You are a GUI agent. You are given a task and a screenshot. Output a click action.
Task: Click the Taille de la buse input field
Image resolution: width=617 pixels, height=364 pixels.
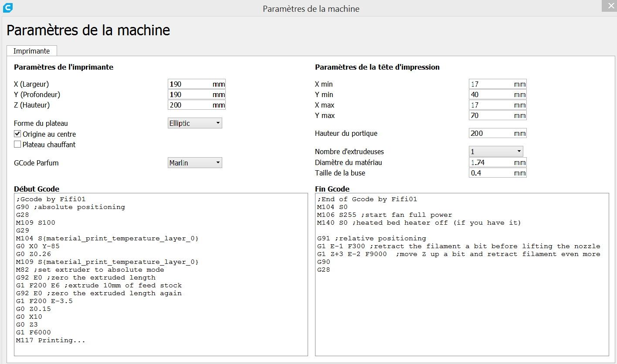point(498,173)
